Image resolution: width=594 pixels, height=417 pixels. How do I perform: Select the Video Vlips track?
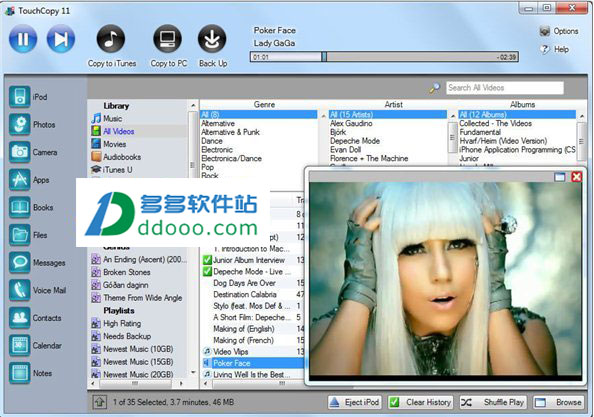tap(230, 351)
